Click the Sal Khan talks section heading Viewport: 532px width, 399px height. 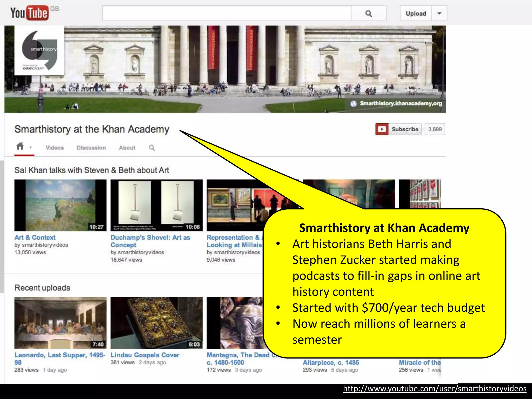pyautogui.click(x=92, y=170)
